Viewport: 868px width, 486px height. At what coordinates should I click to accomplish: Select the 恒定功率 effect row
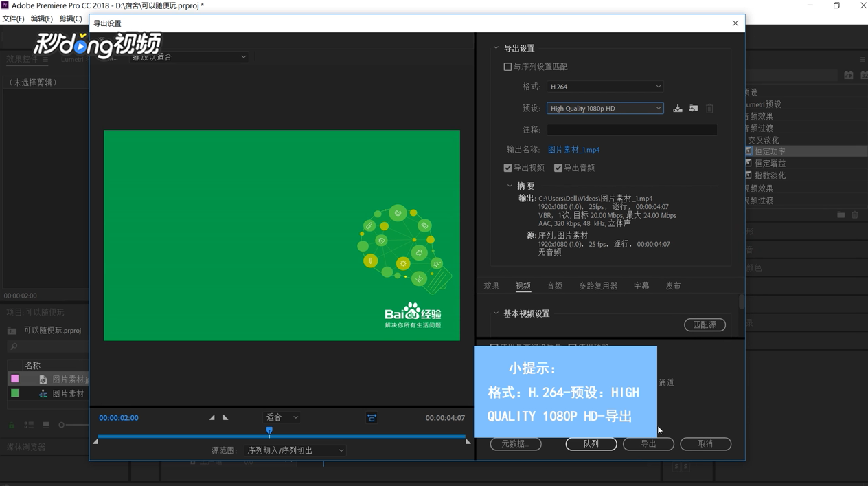[x=806, y=151]
